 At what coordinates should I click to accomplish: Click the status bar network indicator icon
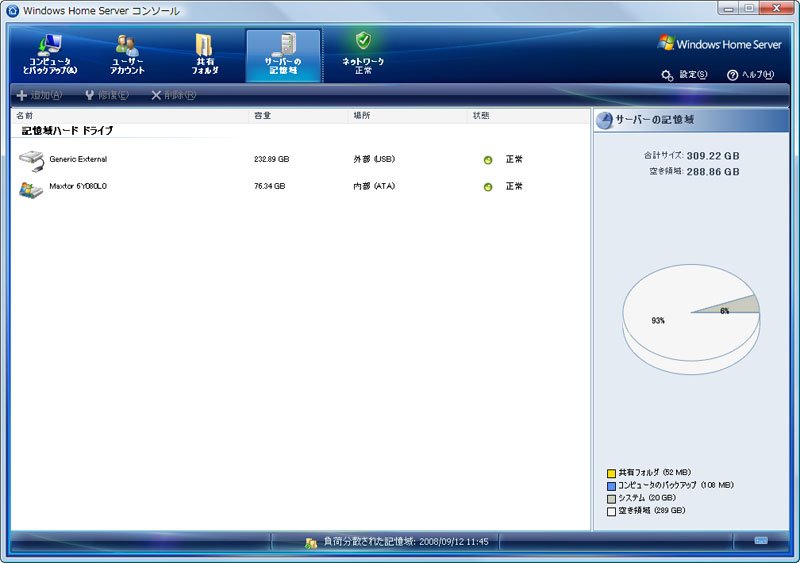(761, 541)
